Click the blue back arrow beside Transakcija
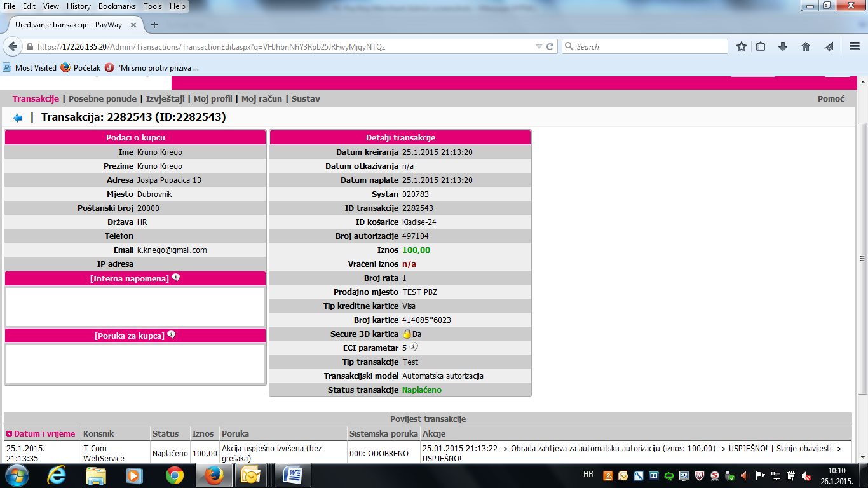868x488 pixels. coord(18,118)
